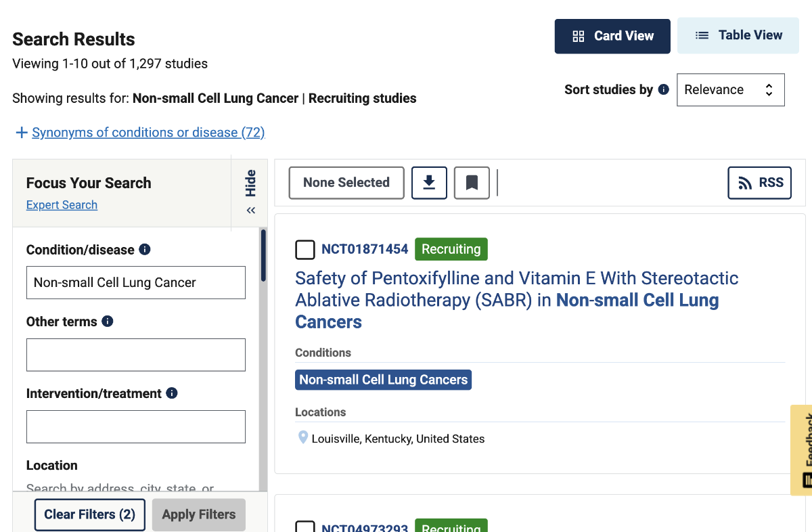This screenshot has height=532, width=812.
Task: Collapse the Focus Your Search panel with Hide
Action: (250, 192)
